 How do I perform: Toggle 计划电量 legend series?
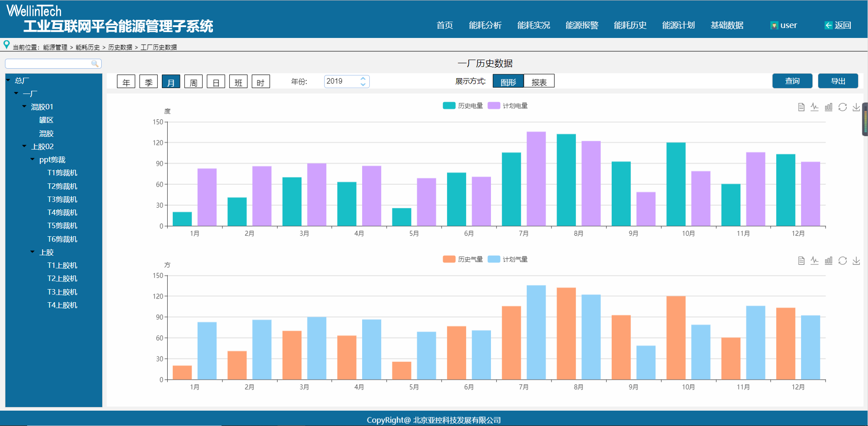click(508, 106)
